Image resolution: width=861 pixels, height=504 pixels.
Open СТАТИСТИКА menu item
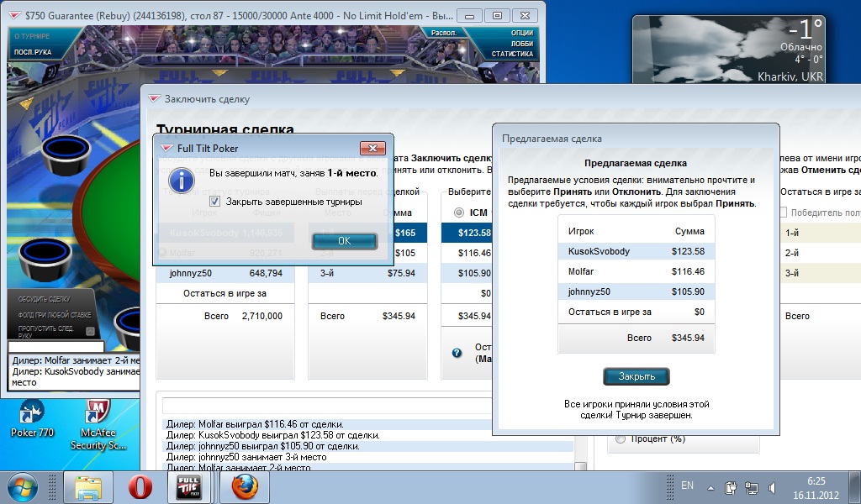click(512, 54)
